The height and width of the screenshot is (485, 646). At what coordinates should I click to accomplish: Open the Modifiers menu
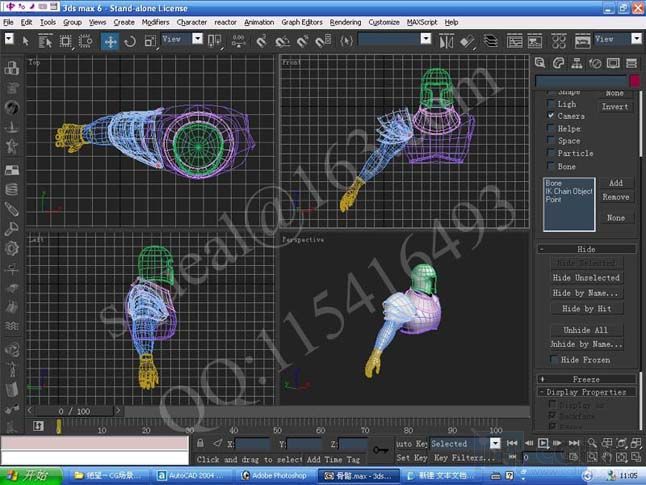(155, 22)
